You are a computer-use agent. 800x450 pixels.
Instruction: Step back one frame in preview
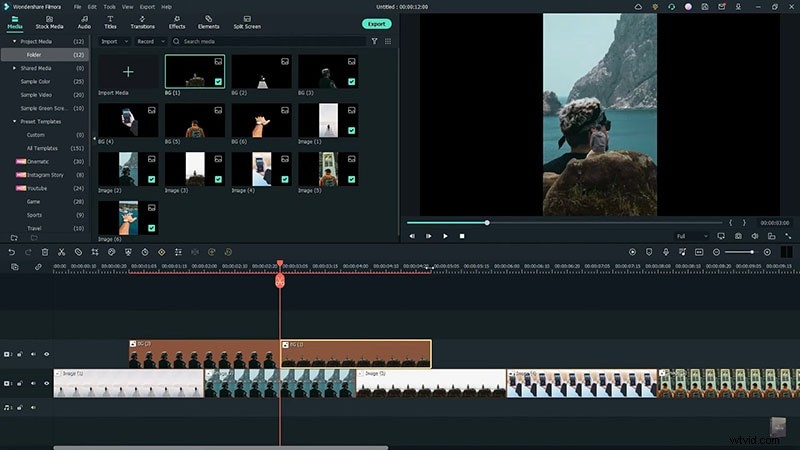click(x=412, y=236)
